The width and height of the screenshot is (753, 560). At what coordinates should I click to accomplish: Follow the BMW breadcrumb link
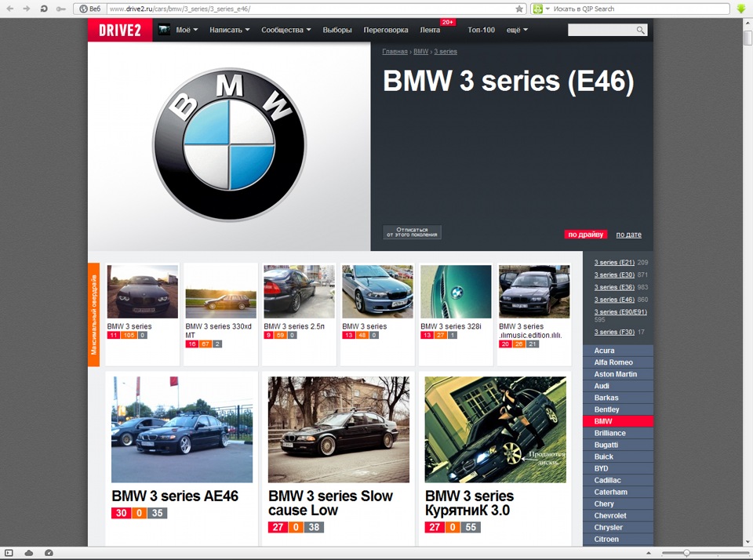420,52
